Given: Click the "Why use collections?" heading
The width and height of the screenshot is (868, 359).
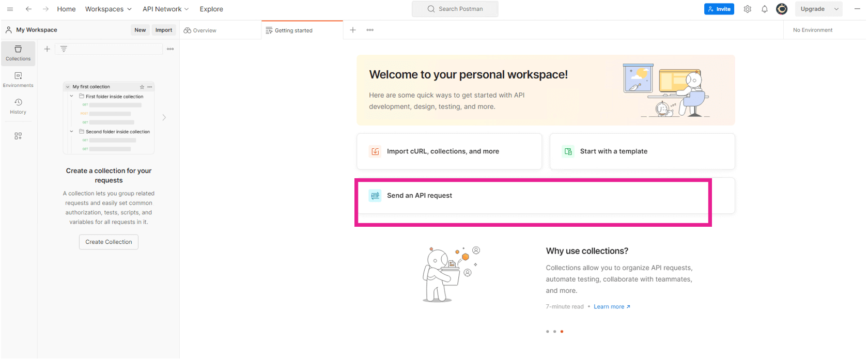Looking at the screenshot, I should tap(587, 251).
